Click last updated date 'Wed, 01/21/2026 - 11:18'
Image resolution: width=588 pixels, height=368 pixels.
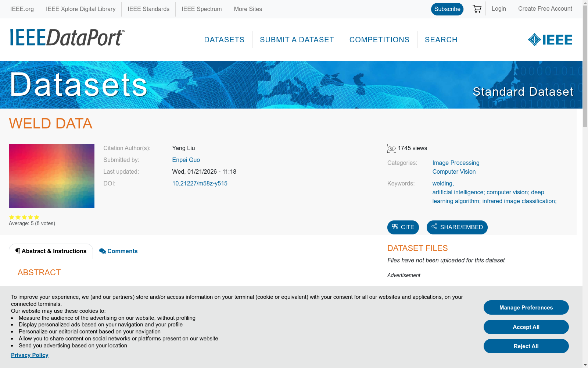[x=204, y=172]
